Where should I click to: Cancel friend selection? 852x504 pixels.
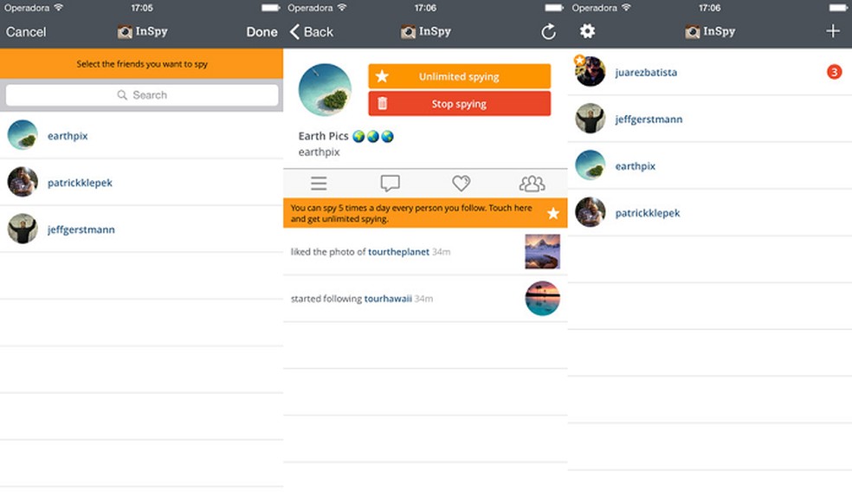point(26,31)
